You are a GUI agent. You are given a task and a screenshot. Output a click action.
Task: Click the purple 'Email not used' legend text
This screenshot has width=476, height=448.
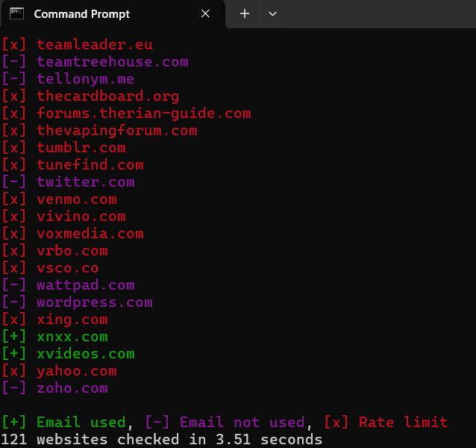(x=242, y=422)
